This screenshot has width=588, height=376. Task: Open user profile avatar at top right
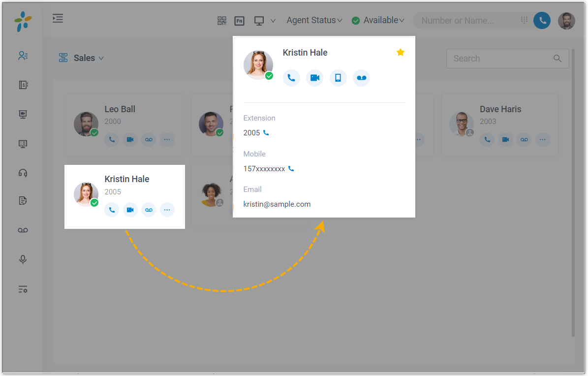point(566,21)
